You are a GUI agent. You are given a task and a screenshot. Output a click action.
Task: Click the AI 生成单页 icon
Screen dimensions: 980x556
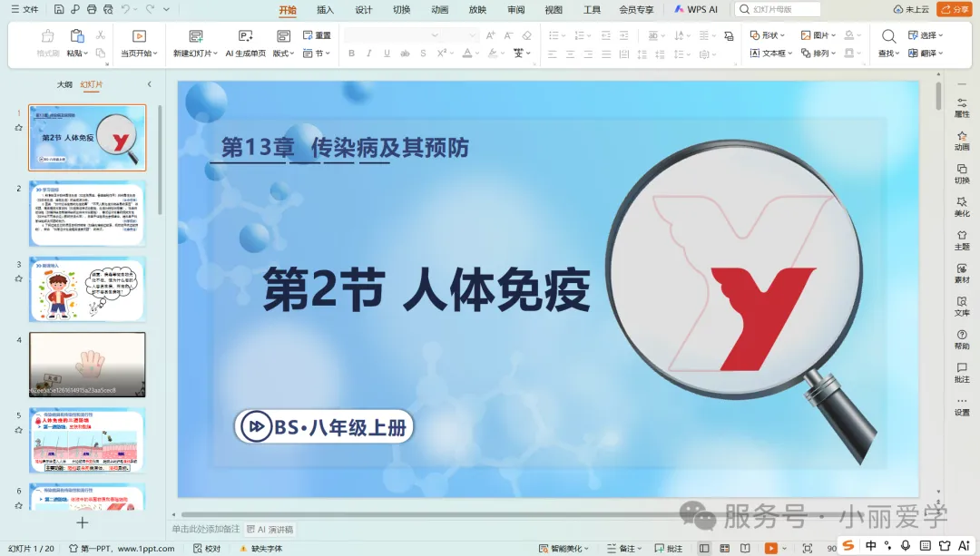246,36
